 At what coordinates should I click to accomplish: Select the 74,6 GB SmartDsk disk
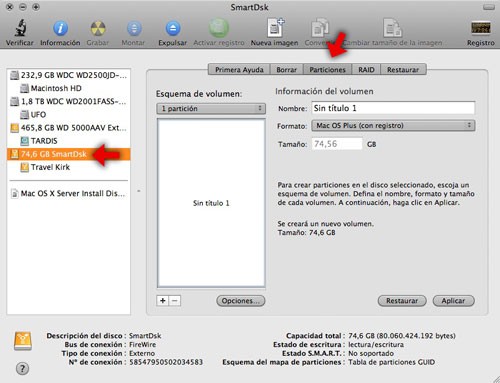[x=69, y=154]
